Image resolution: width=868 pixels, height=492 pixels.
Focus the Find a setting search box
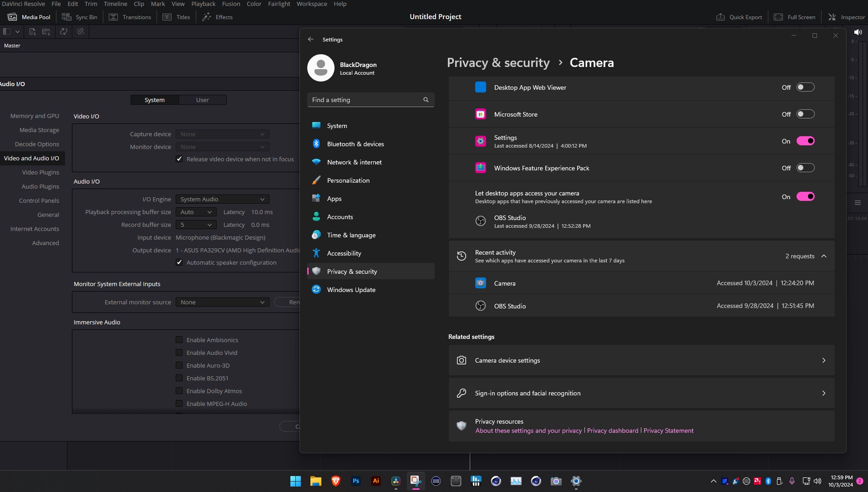click(x=371, y=100)
